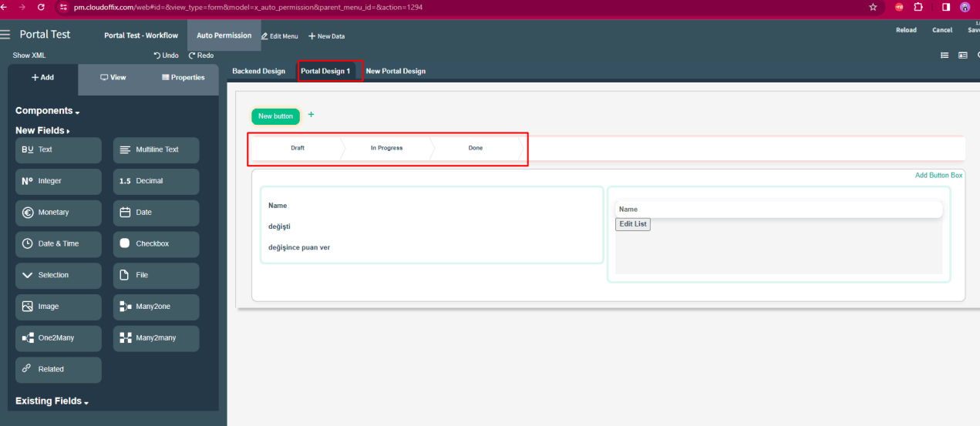Select 'değişince puan ver' field label
The image size is (980, 426).
[299, 247]
